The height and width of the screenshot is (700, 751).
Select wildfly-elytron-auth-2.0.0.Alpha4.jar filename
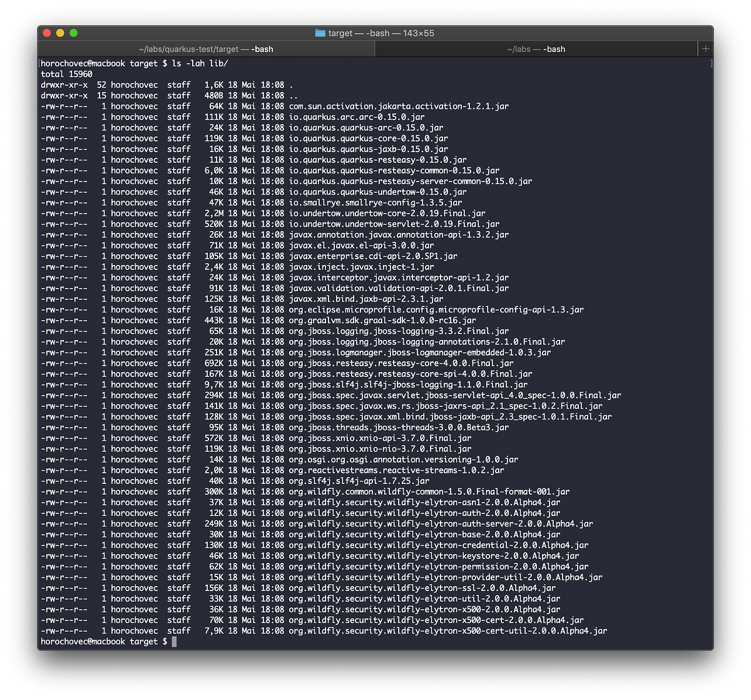pos(474,513)
